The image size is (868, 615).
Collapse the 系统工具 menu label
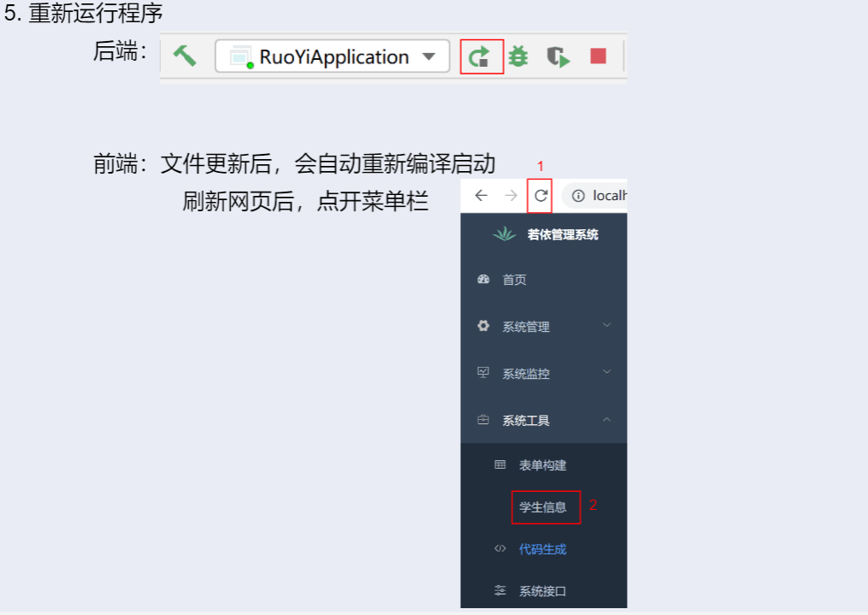[526, 421]
